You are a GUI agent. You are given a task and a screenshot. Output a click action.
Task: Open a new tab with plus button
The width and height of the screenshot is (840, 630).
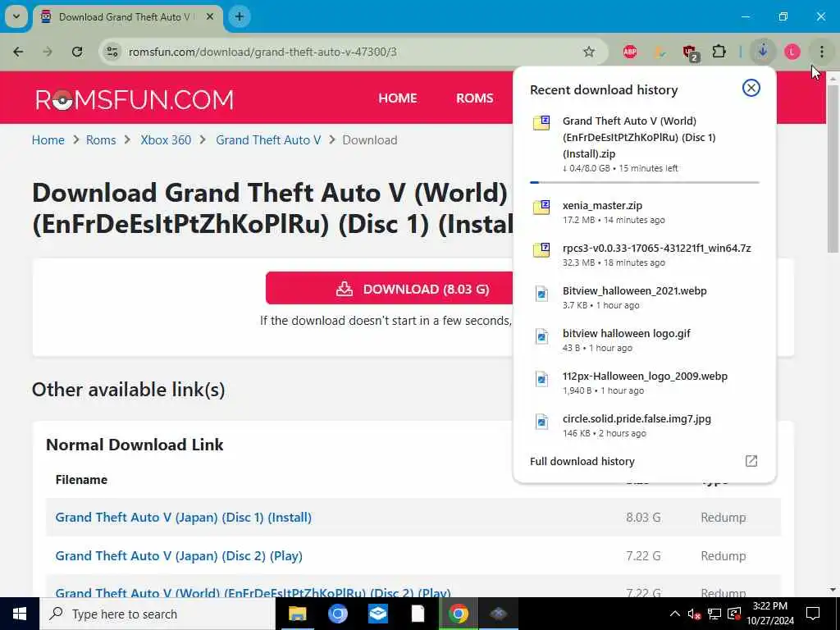[x=239, y=16]
